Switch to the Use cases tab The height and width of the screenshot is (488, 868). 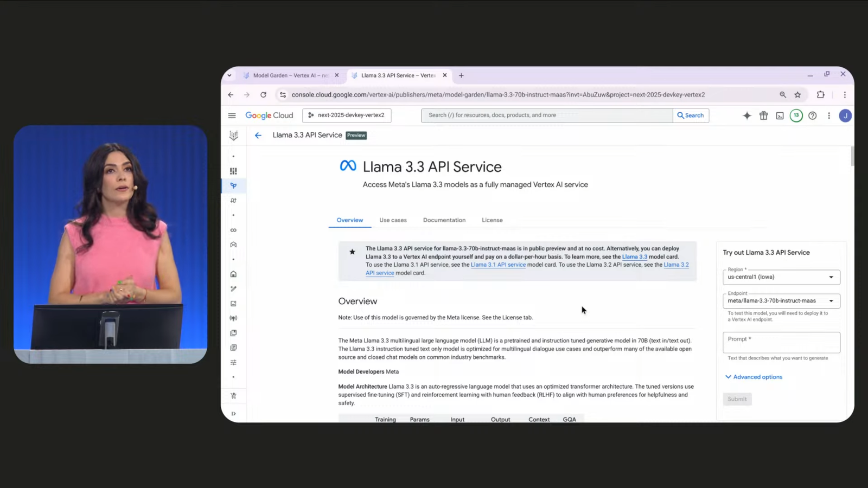393,220
